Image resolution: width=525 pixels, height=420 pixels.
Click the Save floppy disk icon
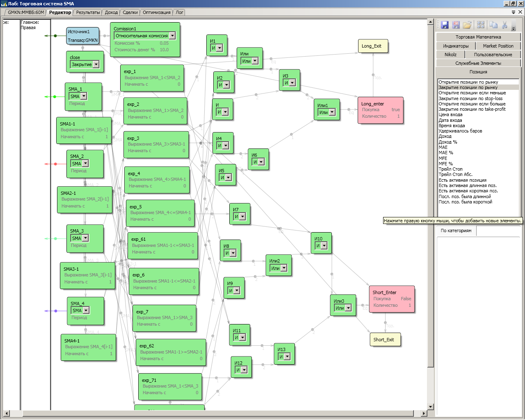pyautogui.click(x=445, y=25)
